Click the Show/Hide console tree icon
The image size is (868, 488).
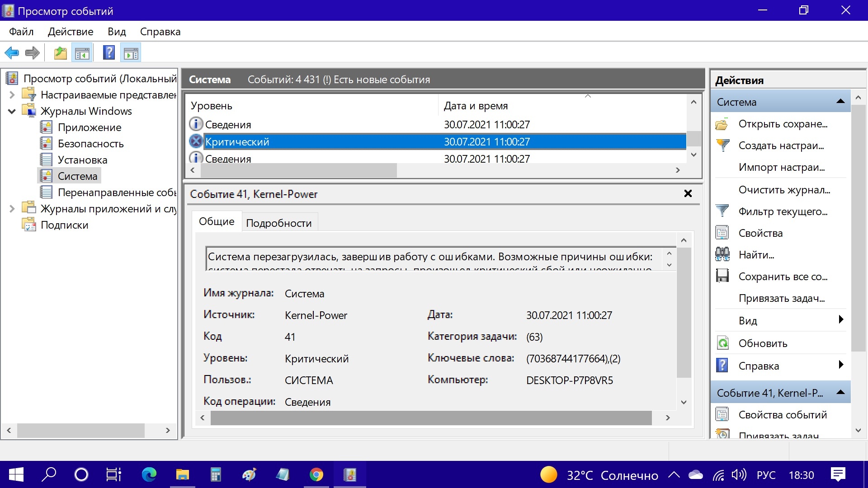click(x=82, y=53)
